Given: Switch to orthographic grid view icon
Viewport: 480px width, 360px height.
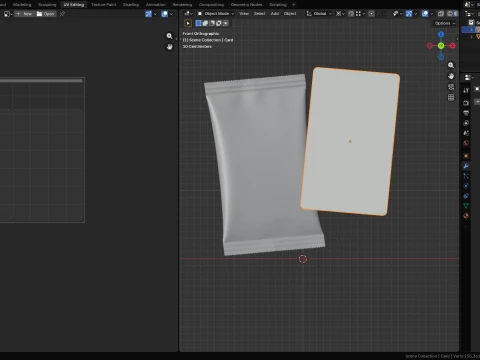Looking at the screenshot, I should pyautogui.click(x=451, y=97).
